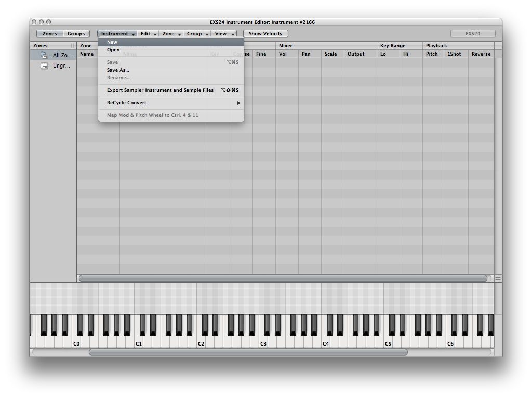Select the All Zones tree item
Viewport: 532px width, 398px height.
[53, 55]
